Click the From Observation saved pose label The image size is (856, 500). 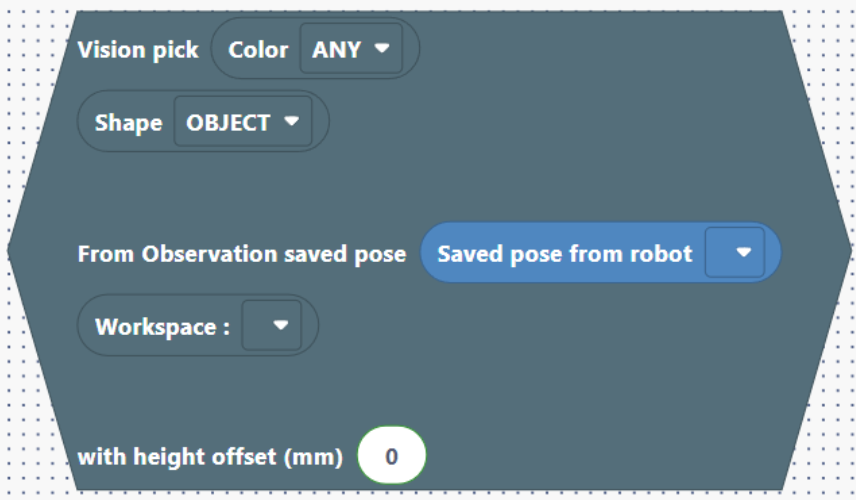point(242,254)
